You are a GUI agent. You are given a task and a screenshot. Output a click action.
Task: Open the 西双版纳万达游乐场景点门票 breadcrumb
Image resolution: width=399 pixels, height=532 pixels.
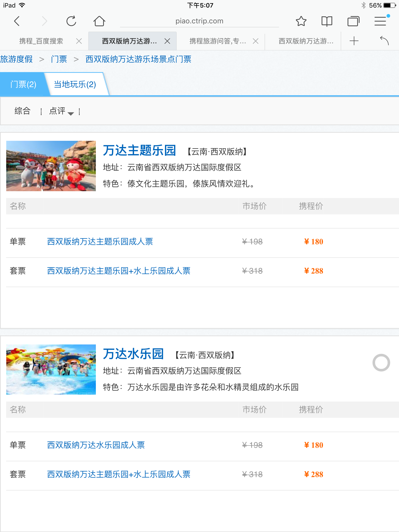[138, 59]
